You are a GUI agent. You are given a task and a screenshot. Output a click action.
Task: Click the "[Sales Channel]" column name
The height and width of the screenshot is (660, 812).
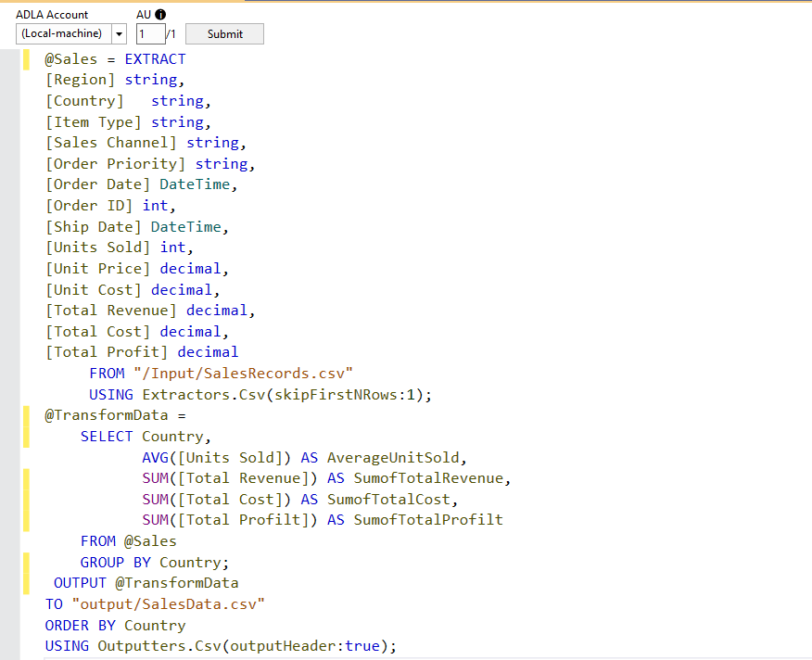pyautogui.click(x=111, y=143)
